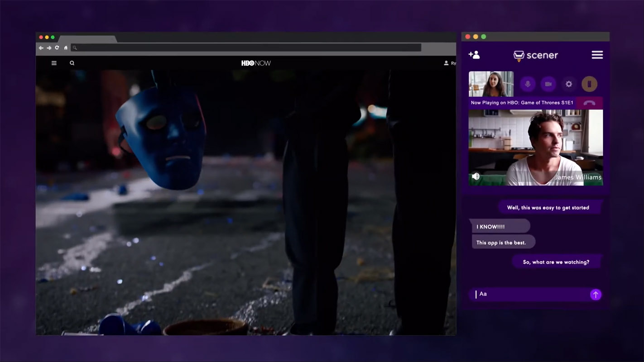Click the browser back arrow
Viewport: 644px width, 362px height.
(x=41, y=48)
